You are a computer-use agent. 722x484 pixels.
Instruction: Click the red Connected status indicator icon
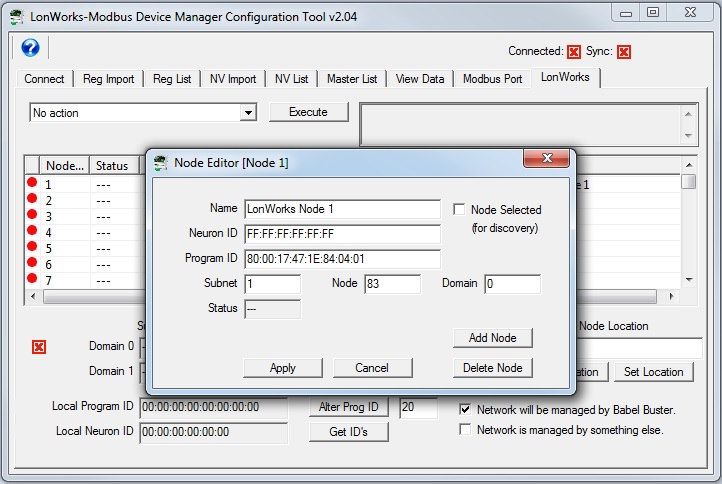click(574, 52)
